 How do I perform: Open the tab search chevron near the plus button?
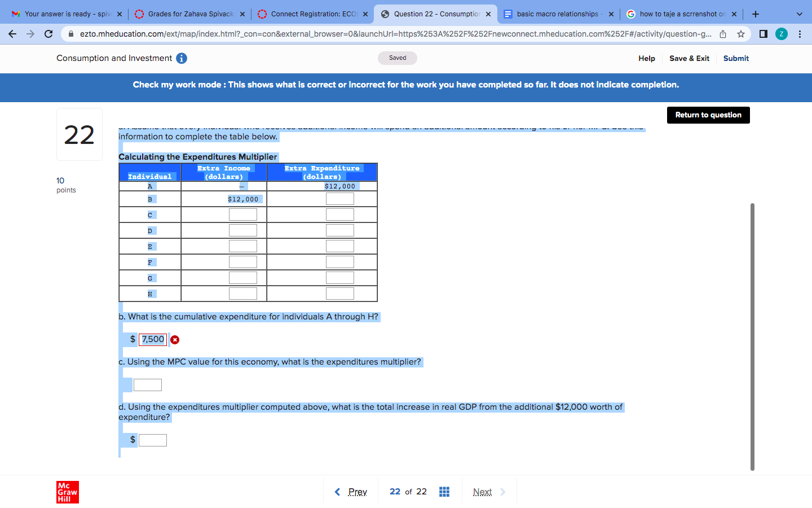[x=800, y=14]
